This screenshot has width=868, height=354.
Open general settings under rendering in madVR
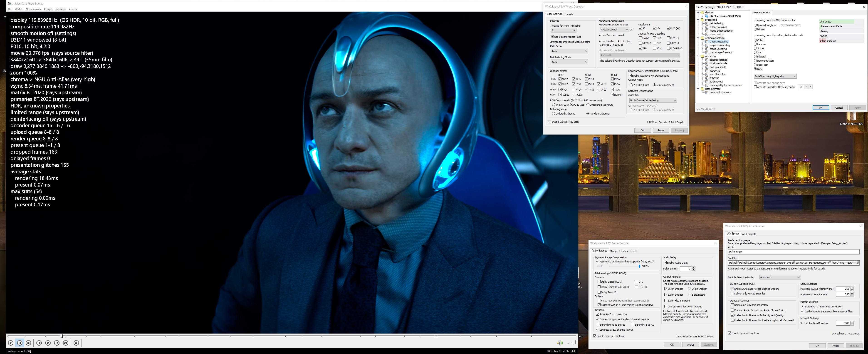718,60
